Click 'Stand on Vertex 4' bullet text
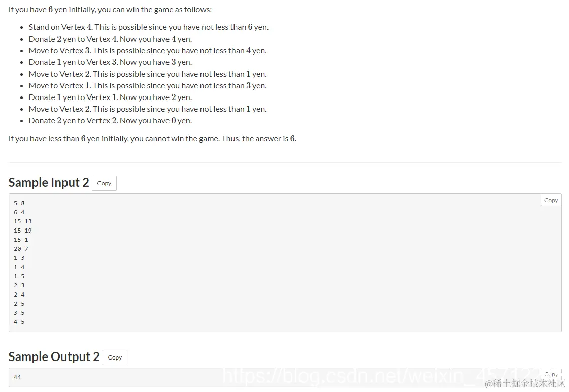Screen dimensions: 569x392 [x=149, y=27]
